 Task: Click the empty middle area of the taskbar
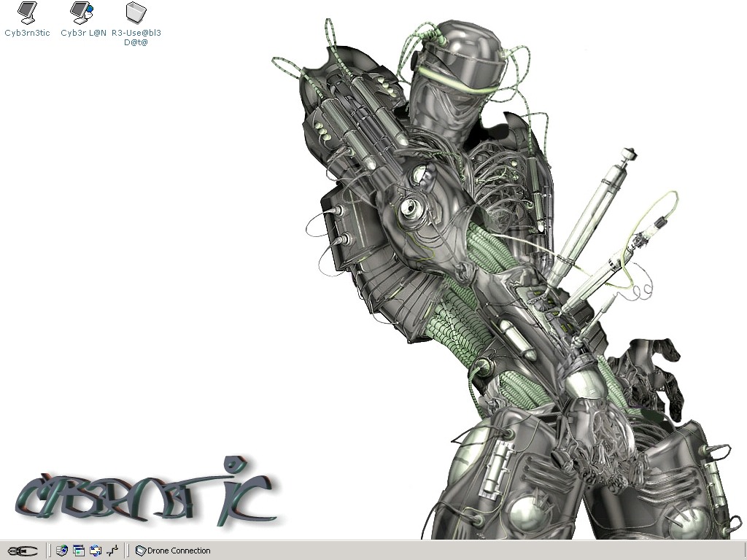coord(438,551)
